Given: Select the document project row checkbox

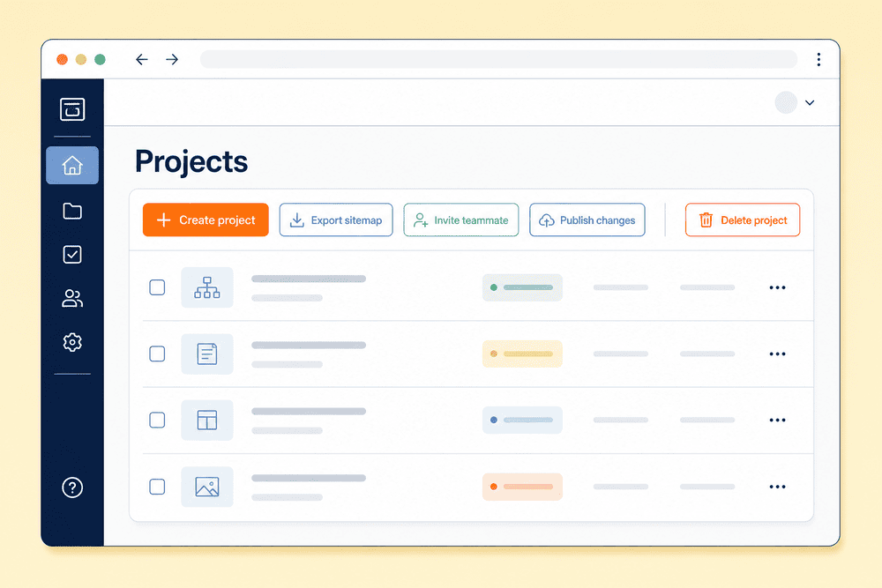Looking at the screenshot, I should point(157,354).
